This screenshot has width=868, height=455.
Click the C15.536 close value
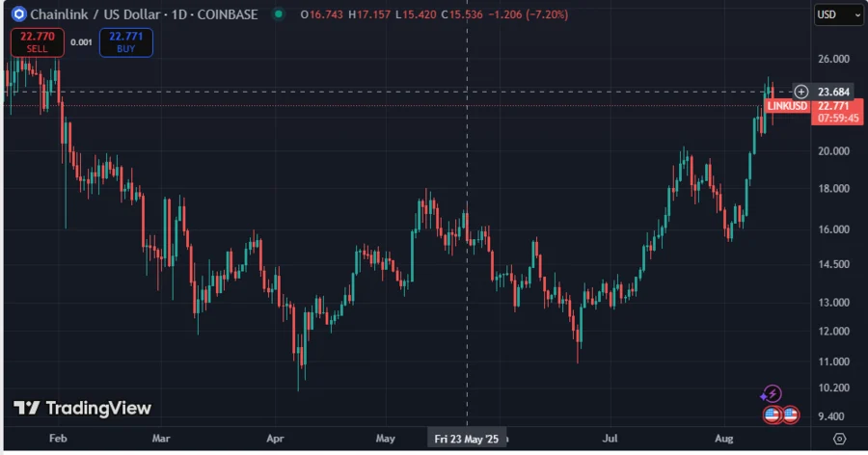pyautogui.click(x=462, y=14)
